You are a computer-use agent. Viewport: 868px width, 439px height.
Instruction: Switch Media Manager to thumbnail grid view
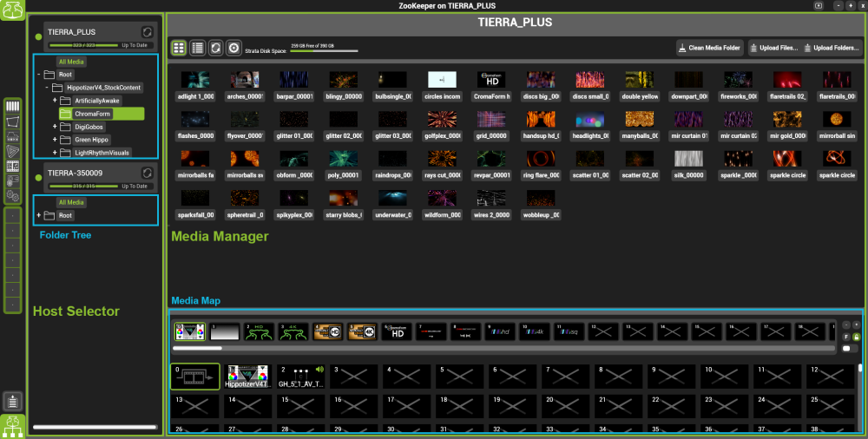[x=179, y=49]
